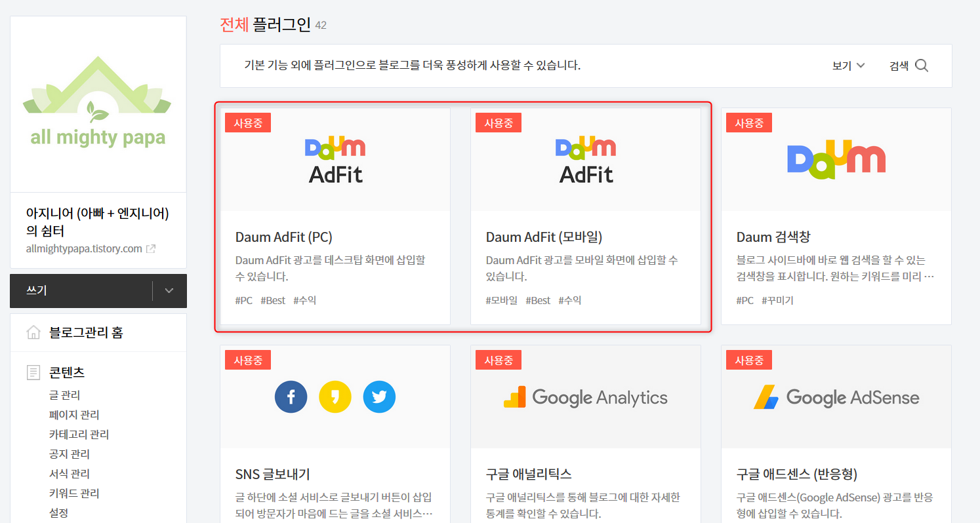Open the SNS 글보내기 plugin title
Viewport: 980px width, 523px height.
(272, 474)
